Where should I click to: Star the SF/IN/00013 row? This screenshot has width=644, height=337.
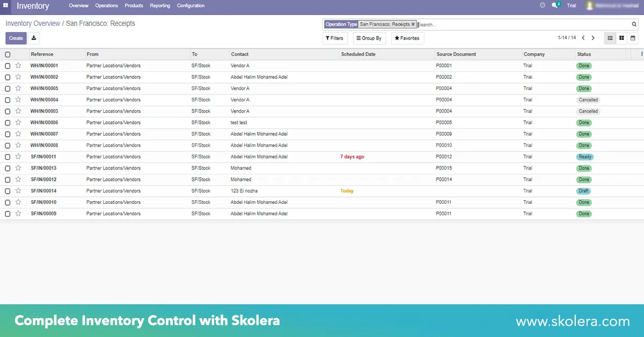click(x=18, y=168)
